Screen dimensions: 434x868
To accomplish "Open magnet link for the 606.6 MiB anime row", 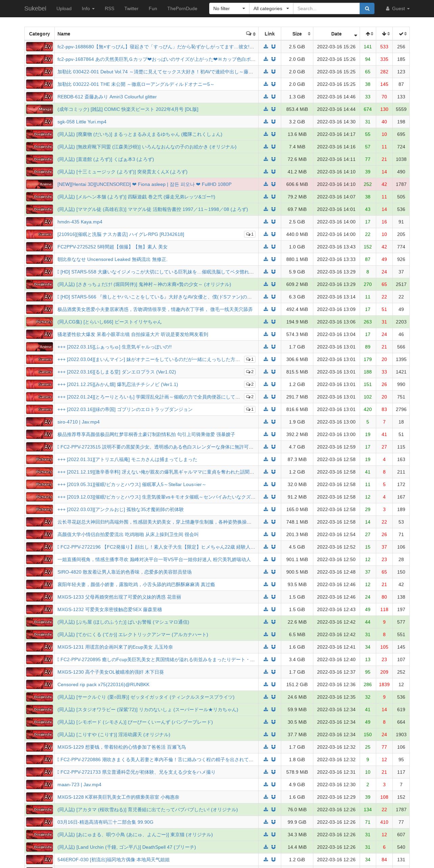I will (273, 184).
